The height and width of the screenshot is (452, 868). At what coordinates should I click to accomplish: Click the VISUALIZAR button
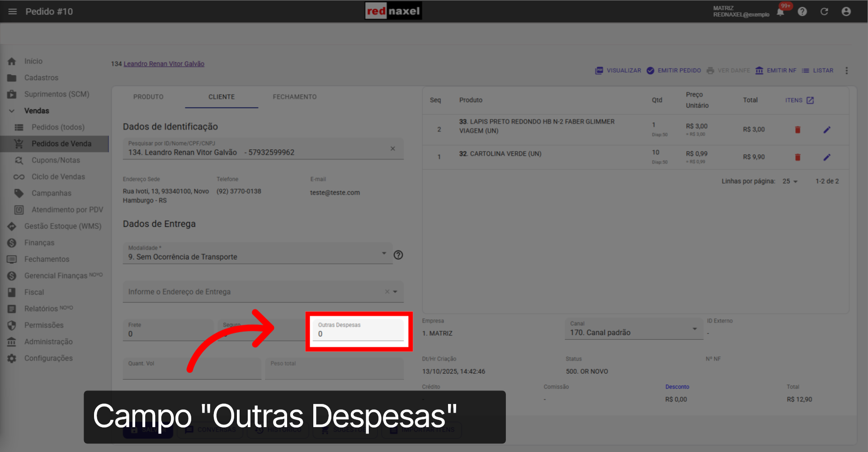click(618, 71)
